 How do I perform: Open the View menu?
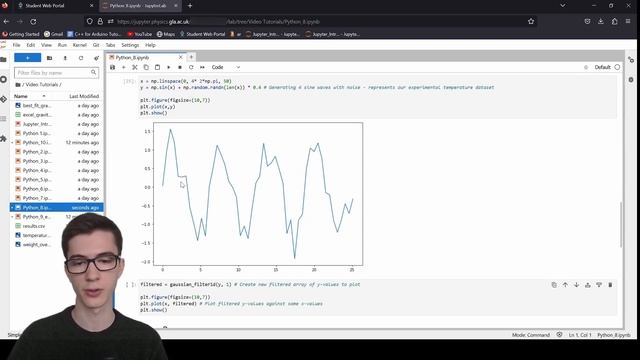pos(46,45)
